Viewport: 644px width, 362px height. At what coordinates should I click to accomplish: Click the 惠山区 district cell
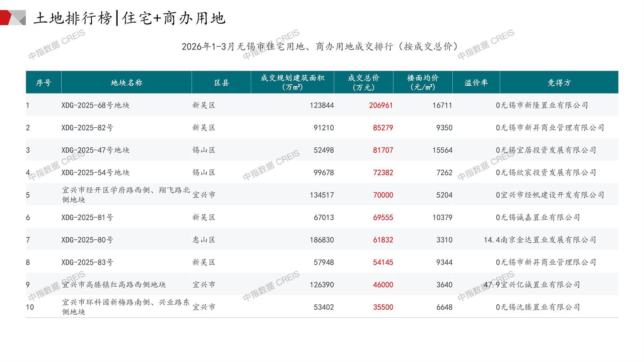click(x=204, y=240)
